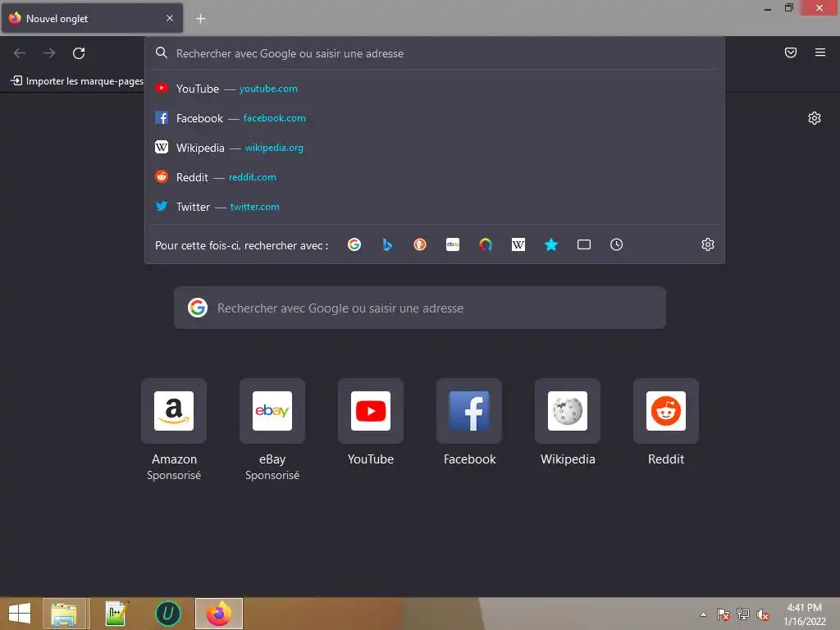Open search settings gear in dropdown
Screen dimensions: 840x630
click(708, 244)
